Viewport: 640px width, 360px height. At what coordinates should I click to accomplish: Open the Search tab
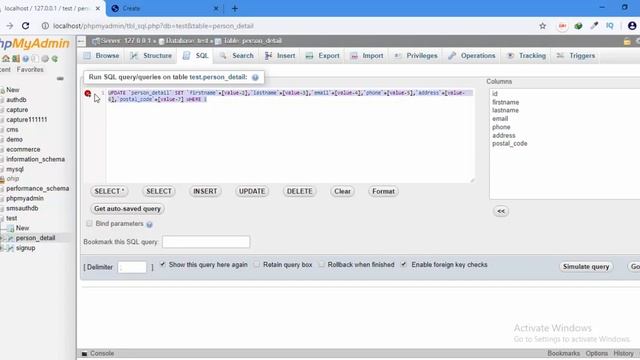[x=237, y=56]
